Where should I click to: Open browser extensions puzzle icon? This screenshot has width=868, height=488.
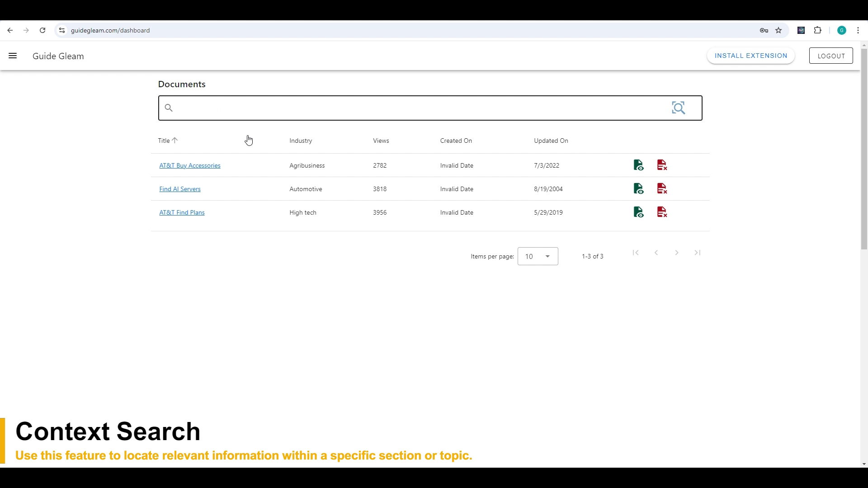point(817,30)
